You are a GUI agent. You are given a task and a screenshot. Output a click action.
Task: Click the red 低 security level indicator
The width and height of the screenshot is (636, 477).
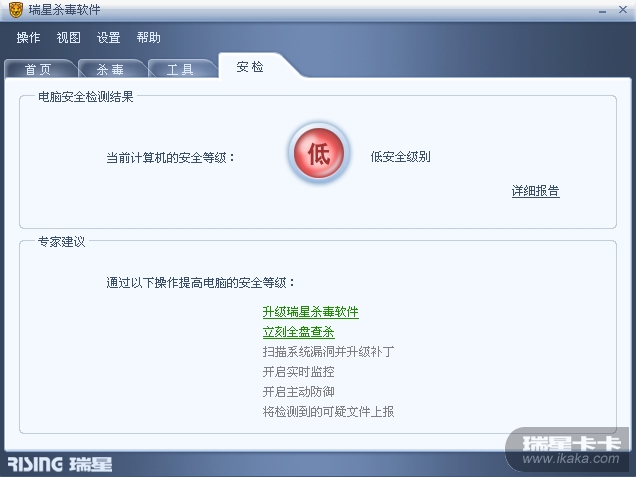pyautogui.click(x=319, y=153)
